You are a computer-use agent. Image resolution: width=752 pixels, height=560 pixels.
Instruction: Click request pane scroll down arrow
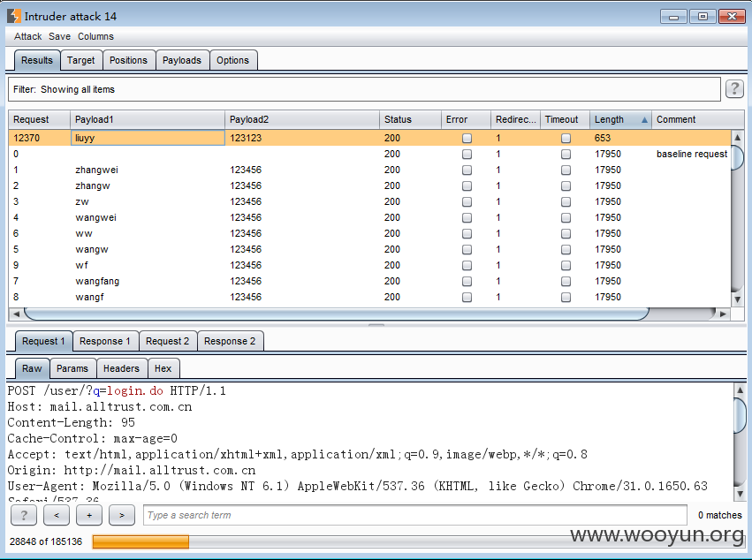coord(740,494)
